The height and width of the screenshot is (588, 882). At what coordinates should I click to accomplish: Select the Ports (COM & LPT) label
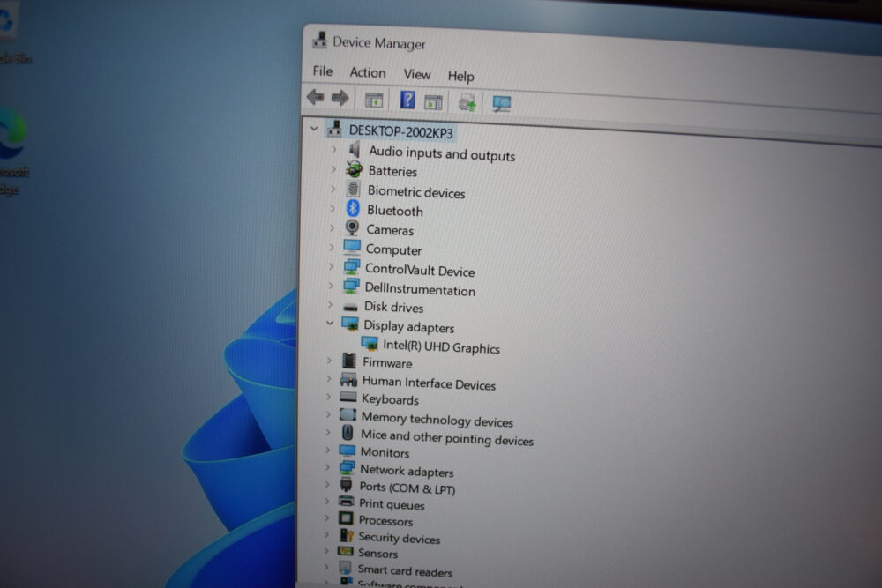407,488
